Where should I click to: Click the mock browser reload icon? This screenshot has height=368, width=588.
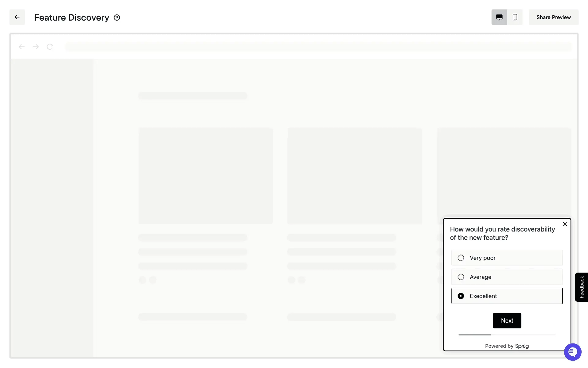coord(50,47)
